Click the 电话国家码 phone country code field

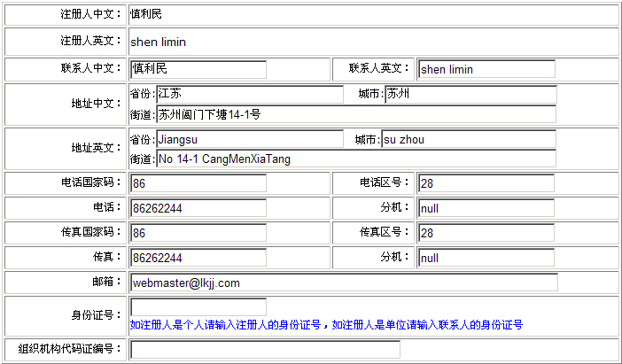pyautogui.click(x=198, y=183)
